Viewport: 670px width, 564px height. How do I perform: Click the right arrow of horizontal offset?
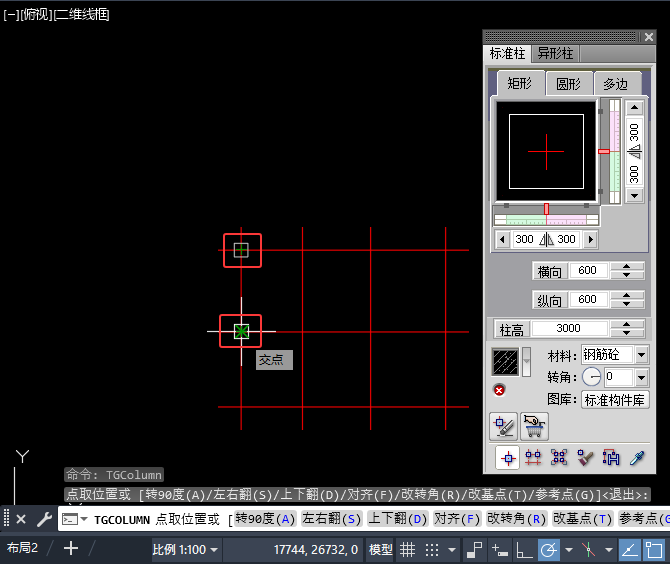point(591,239)
